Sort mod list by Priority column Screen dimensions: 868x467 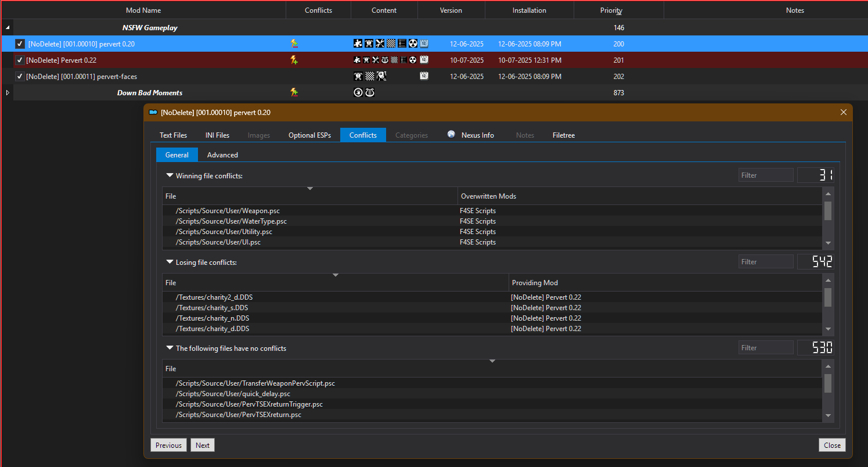click(619, 10)
